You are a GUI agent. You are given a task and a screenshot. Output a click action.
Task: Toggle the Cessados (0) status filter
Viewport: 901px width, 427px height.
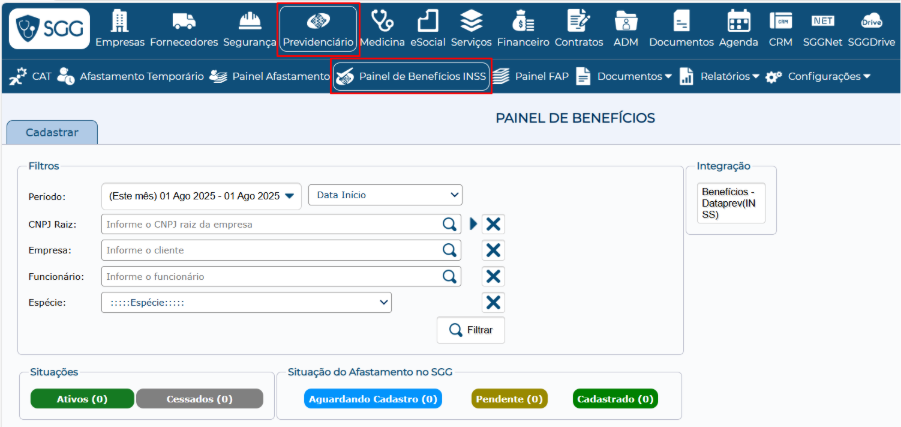[x=199, y=399]
